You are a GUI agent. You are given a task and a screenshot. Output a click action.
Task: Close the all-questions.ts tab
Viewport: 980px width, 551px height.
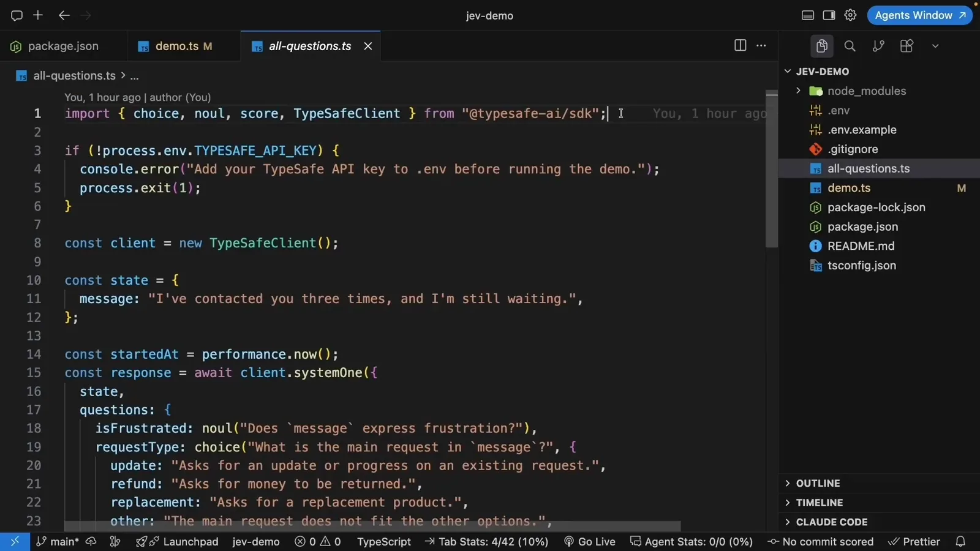click(x=368, y=46)
